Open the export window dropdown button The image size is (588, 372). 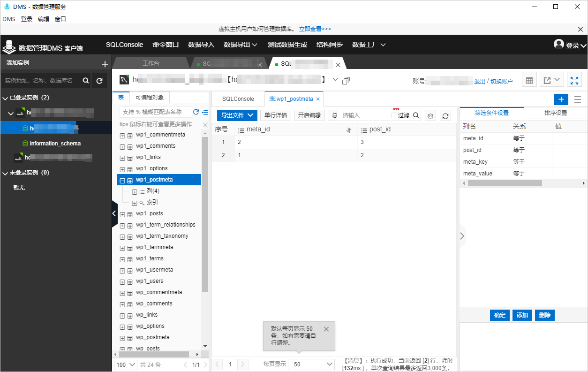coord(552,80)
